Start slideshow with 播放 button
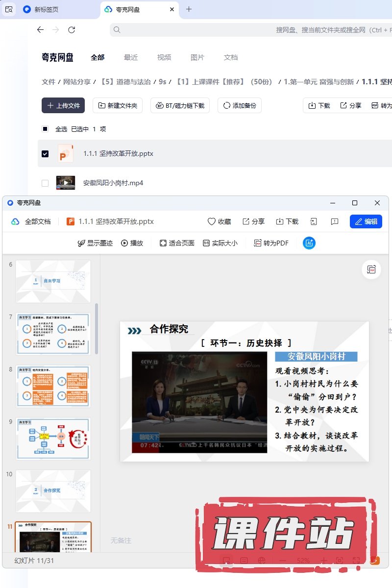This screenshot has height=588, width=392. (x=132, y=243)
